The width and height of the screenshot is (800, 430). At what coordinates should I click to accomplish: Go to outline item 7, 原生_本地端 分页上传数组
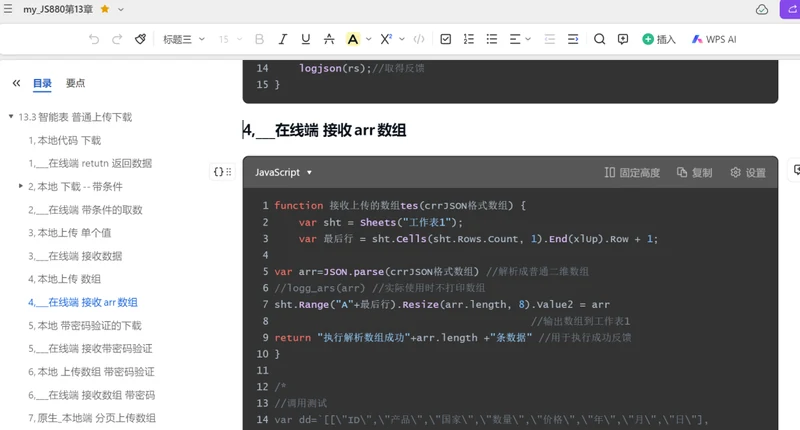tap(92, 418)
